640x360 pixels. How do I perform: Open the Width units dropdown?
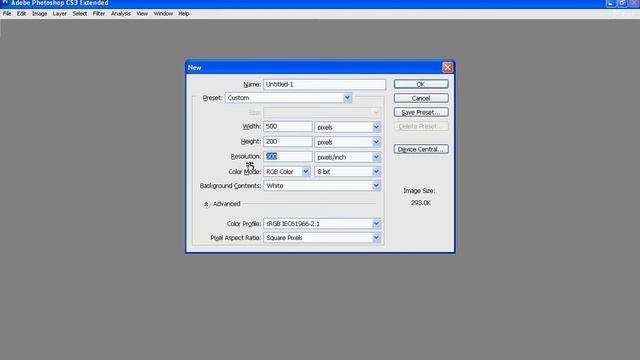[x=348, y=127]
